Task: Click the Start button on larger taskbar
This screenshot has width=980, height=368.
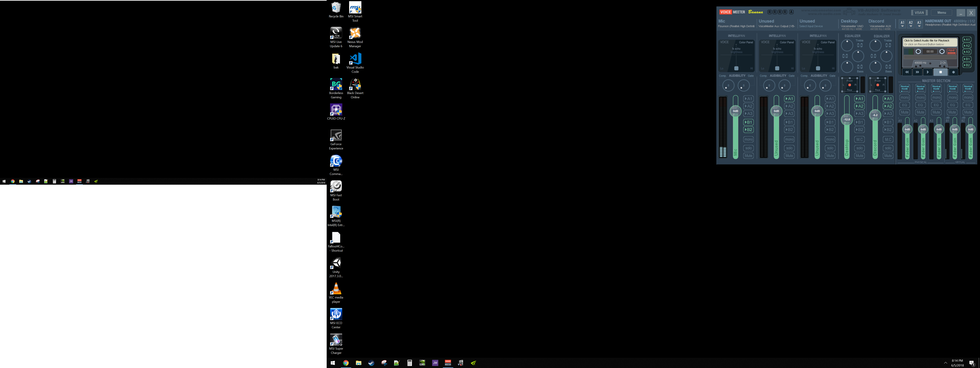Action: point(332,363)
